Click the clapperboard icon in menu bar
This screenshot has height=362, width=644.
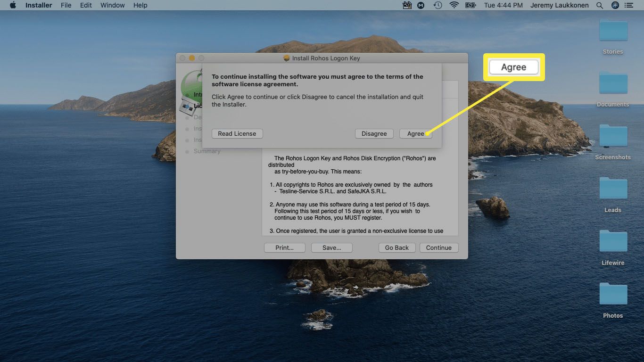click(407, 5)
